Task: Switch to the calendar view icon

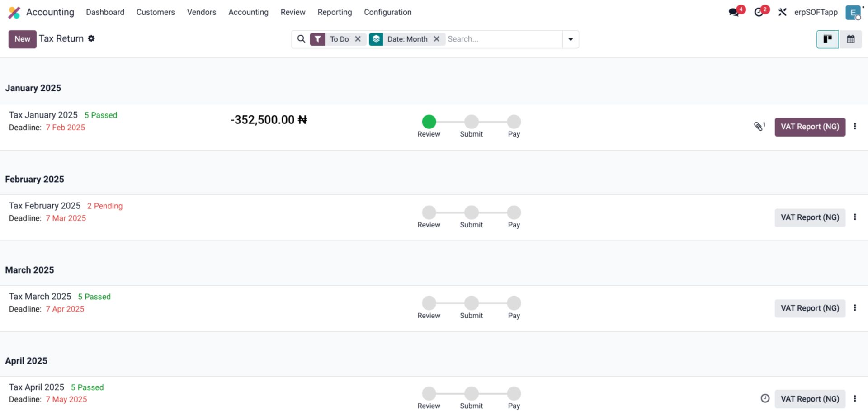Action: pyautogui.click(x=851, y=39)
